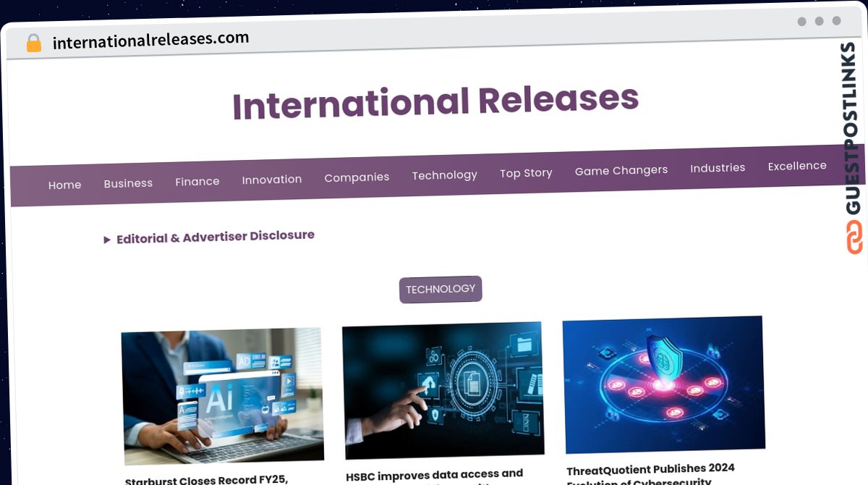The height and width of the screenshot is (485, 868).
Task: Click the internationalreleases.com URL text
Action: (151, 41)
